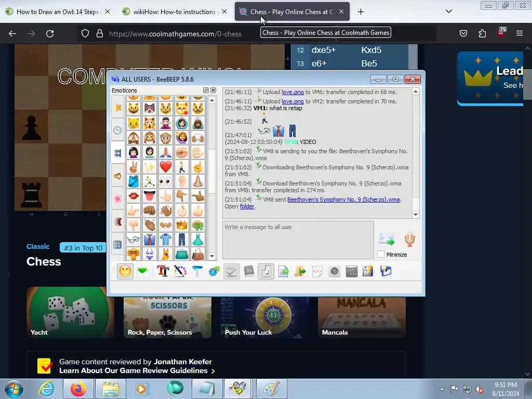Click the Firefox shield tracking protection icon

tap(85, 33)
